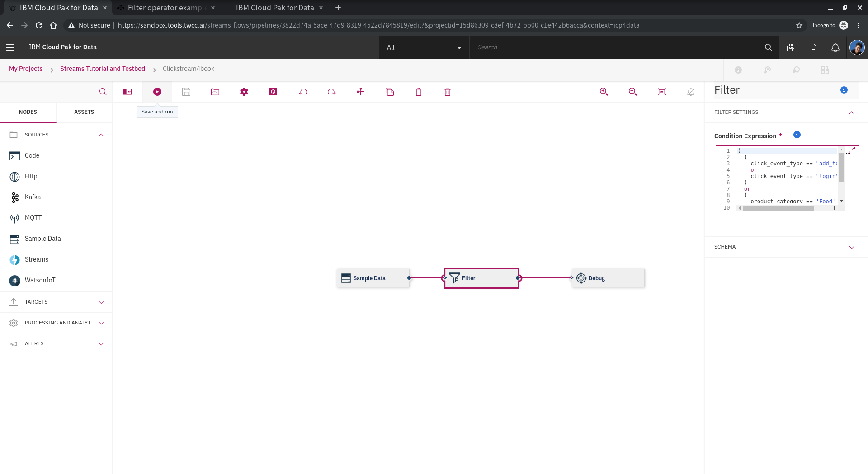Collapse the SOURCES section
The image size is (868, 474).
56,135
